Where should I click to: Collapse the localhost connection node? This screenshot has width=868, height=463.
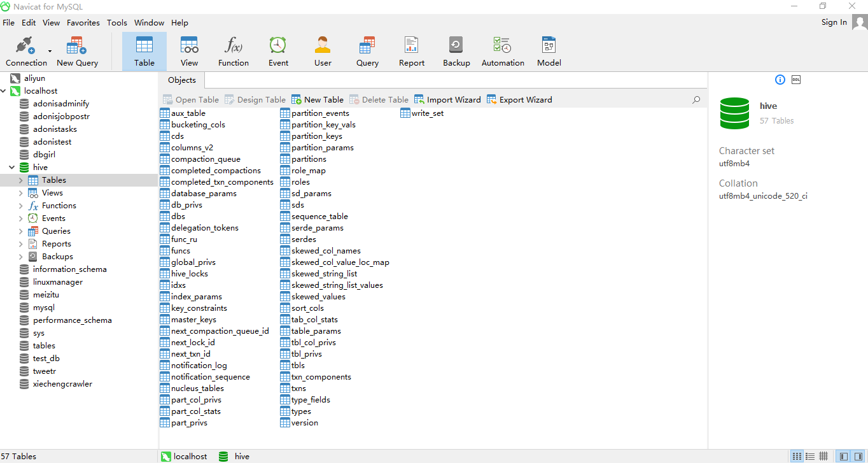pyautogui.click(x=4, y=91)
